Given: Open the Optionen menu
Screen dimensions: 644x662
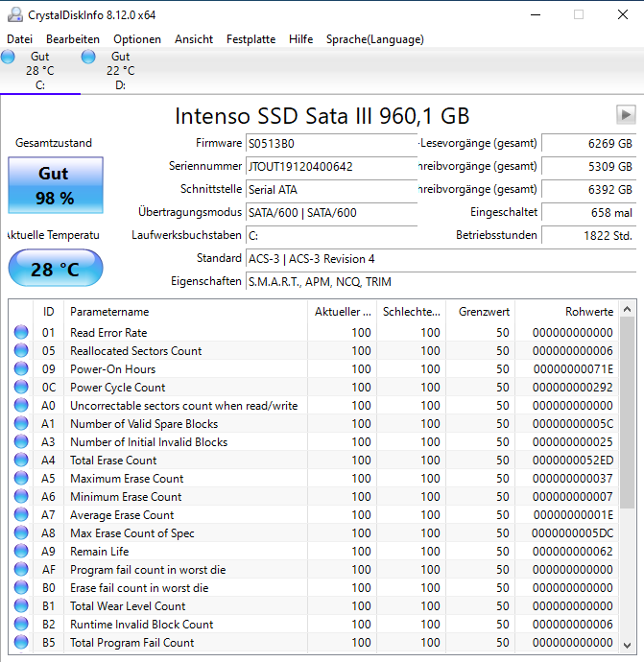Looking at the screenshot, I should pyautogui.click(x=137, y=39).
